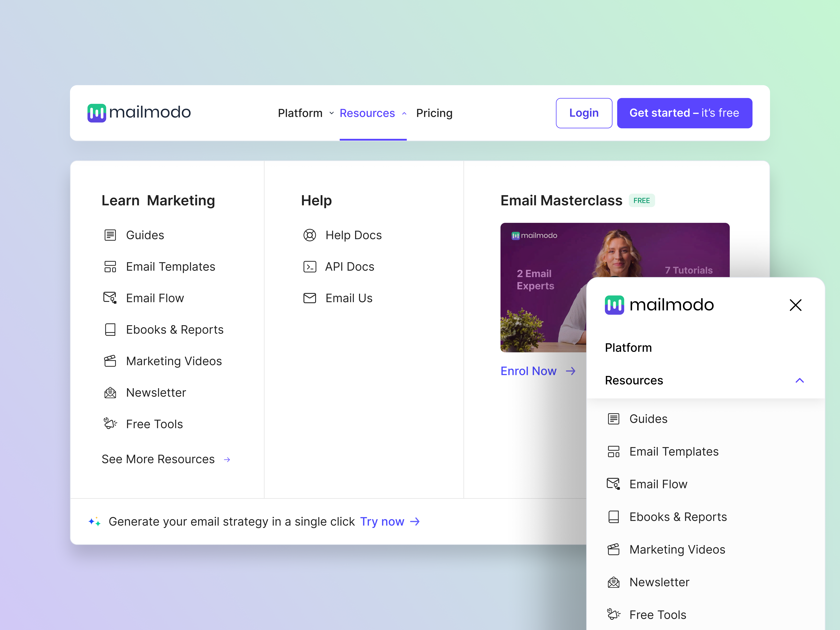
Task: Click the Marketing Videos clapperboard icon
Action: coord(110,361)
